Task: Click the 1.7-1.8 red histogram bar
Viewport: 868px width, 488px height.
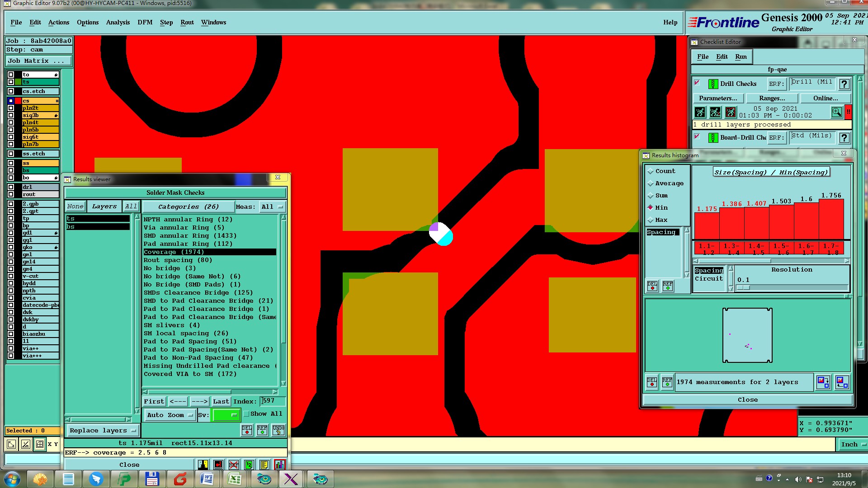Action: coord(831,219)
